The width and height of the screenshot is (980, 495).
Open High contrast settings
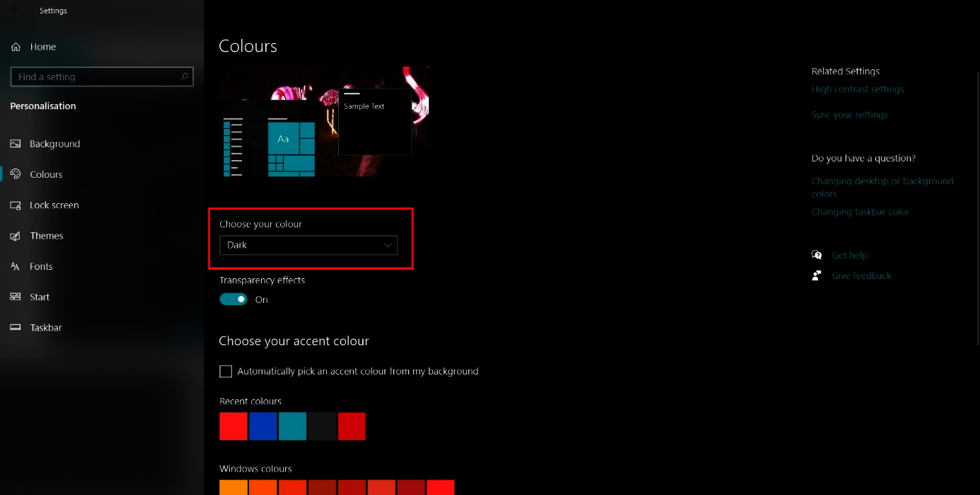pyautogui.click(x=858, y=89)
